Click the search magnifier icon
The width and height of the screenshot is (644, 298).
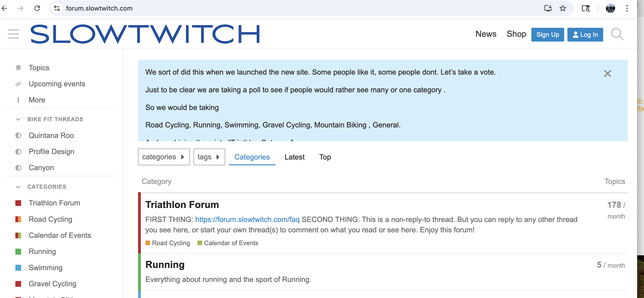click(617, 34)
